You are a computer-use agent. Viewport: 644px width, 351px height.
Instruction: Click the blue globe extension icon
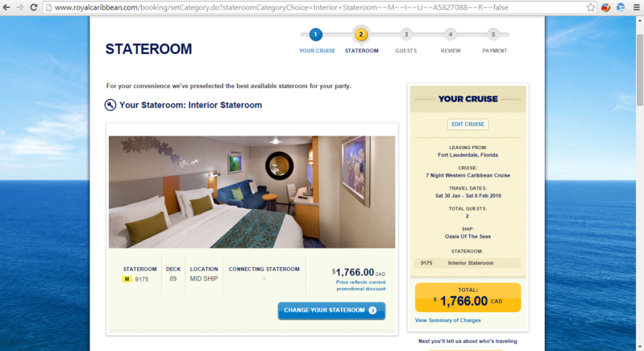click(621, 7)
